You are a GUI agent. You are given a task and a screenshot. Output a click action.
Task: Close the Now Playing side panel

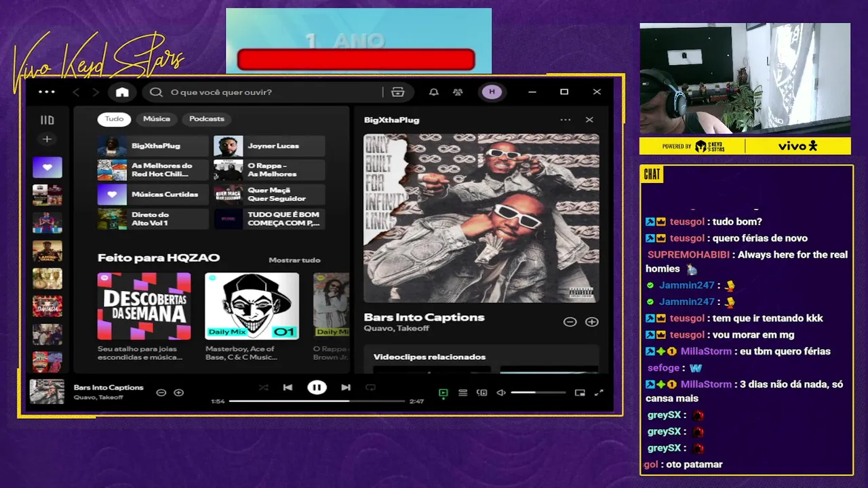coord(589,120)
